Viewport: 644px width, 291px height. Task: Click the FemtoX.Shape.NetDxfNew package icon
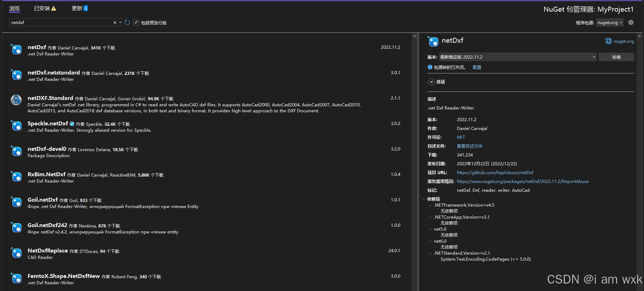(x=16, y=279)
